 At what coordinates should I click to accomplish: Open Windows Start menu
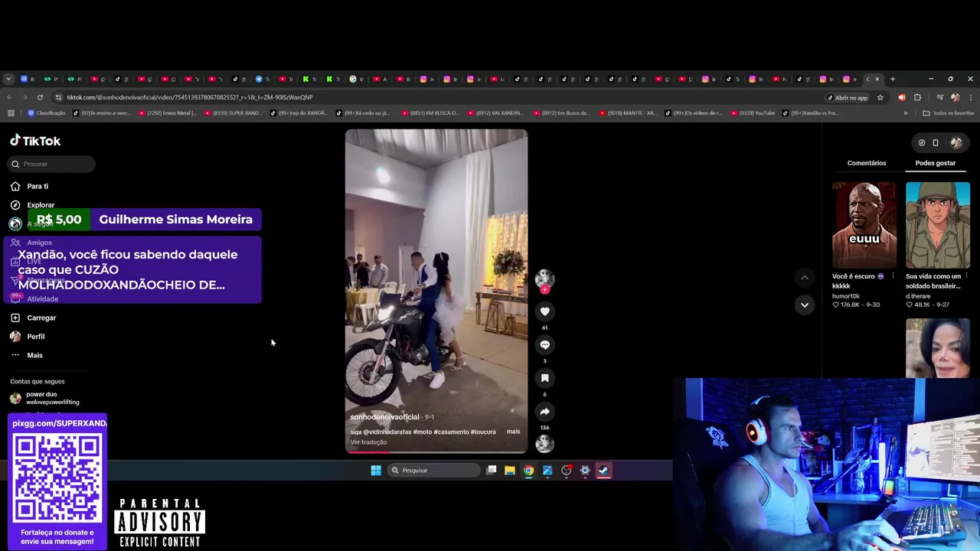click(376, 471)
